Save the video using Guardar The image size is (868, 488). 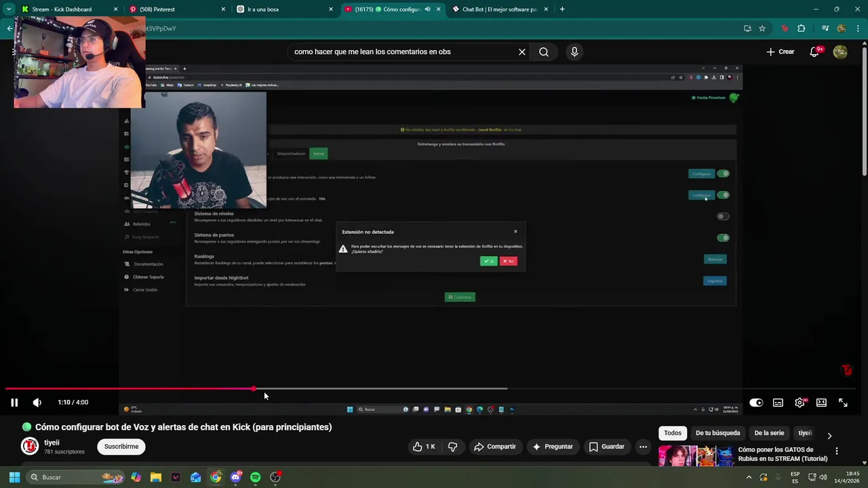(606, 447)
